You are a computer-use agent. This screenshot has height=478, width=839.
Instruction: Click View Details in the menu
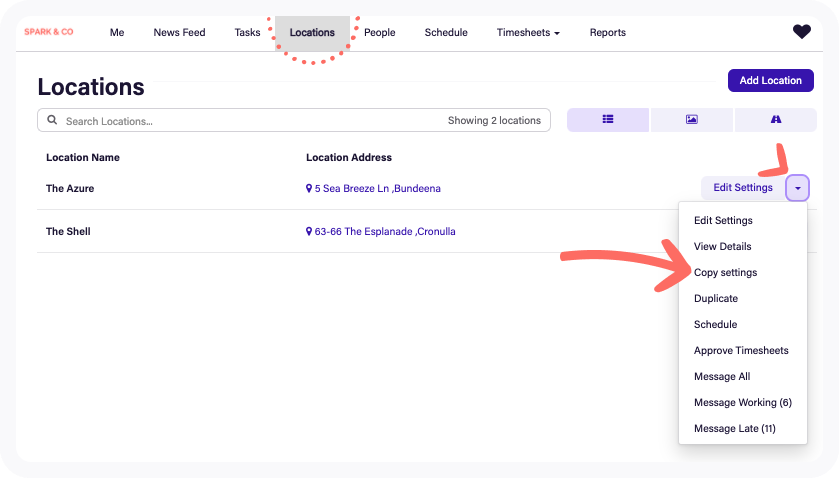point(722,247)
